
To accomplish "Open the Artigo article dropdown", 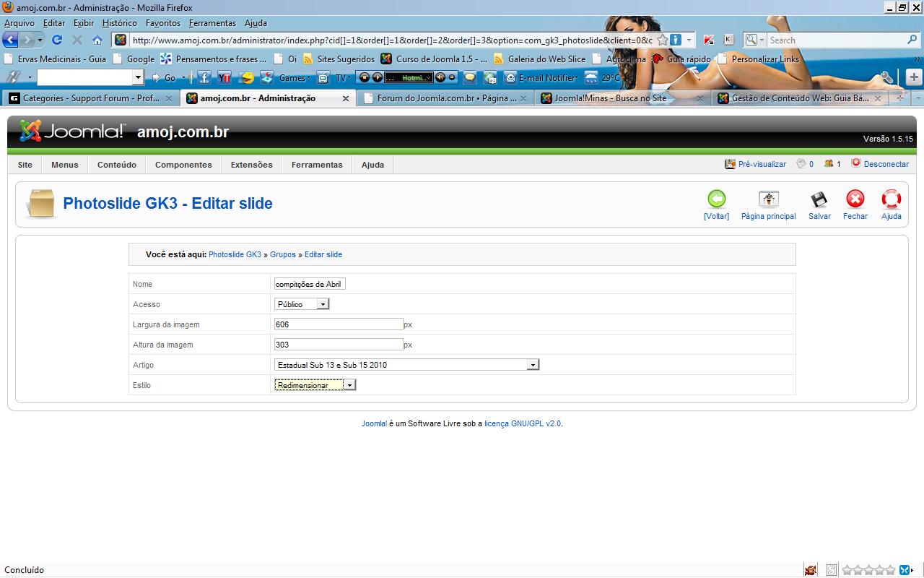I will click(x=406, y=365).
